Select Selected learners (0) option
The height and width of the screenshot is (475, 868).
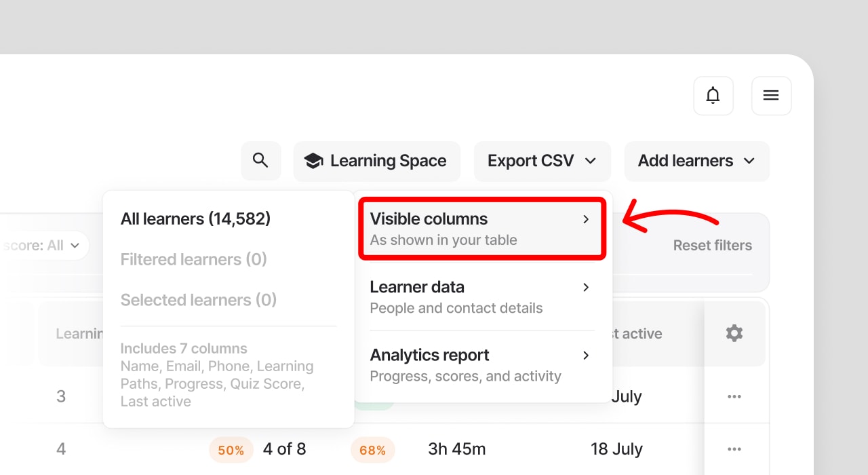(x=199, y=300)
